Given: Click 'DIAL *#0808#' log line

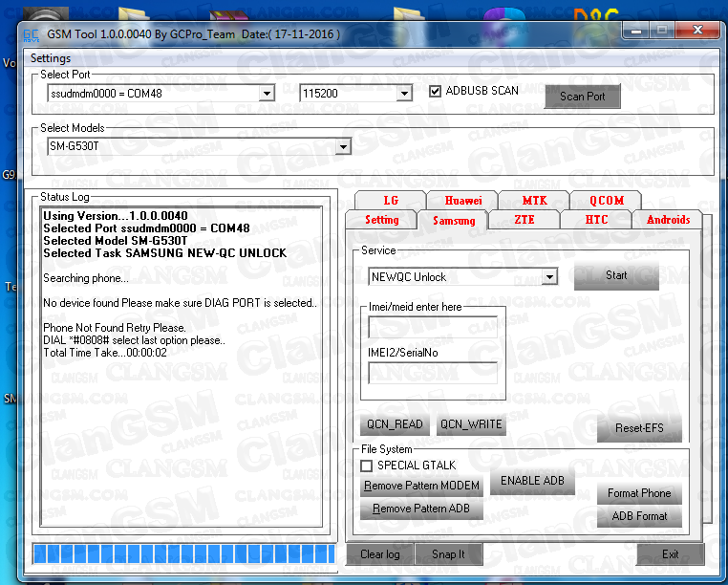Looking at the screenshot, I should 134,340.
